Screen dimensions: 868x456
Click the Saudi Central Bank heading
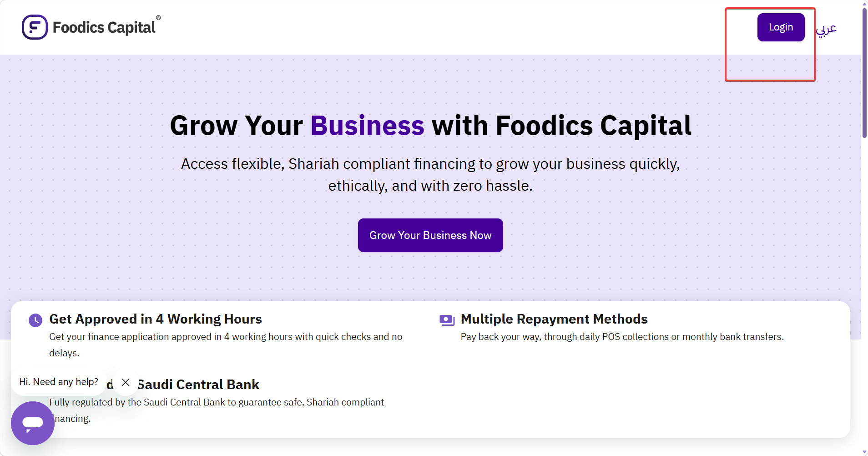tap(198, 385)
